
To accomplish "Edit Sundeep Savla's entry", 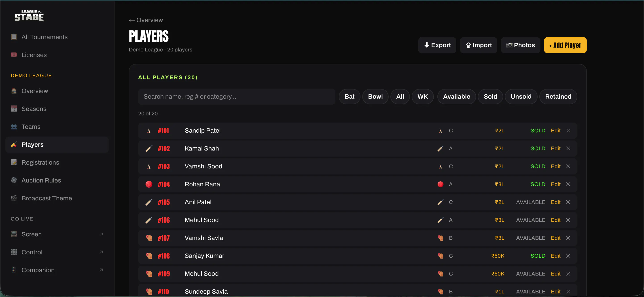I will 555,291.
